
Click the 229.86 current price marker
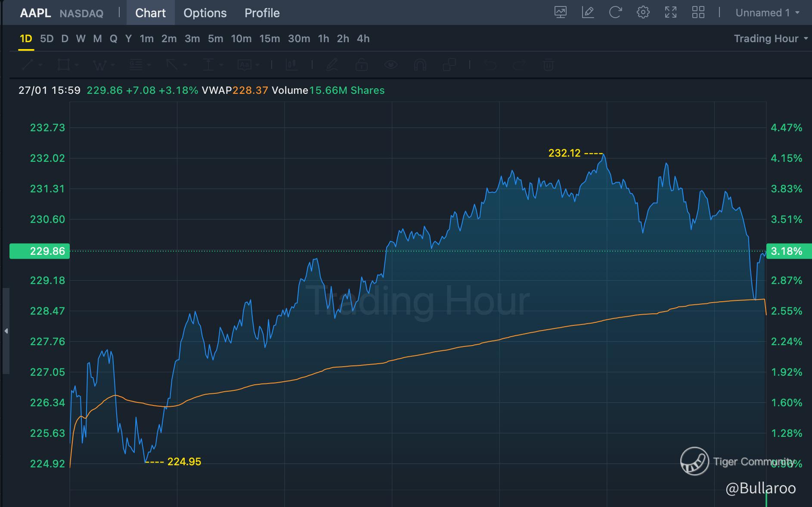click(x=40, y=251)
